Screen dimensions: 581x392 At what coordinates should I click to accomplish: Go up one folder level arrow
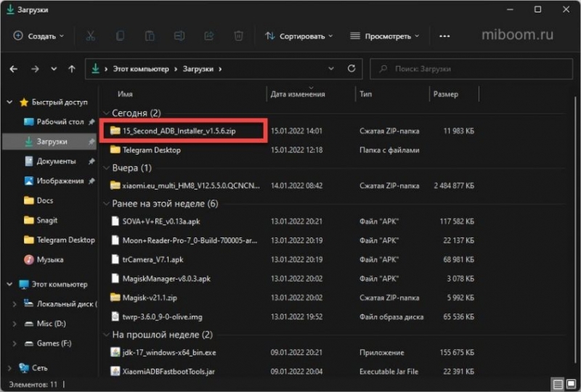(x=72, y=69)
